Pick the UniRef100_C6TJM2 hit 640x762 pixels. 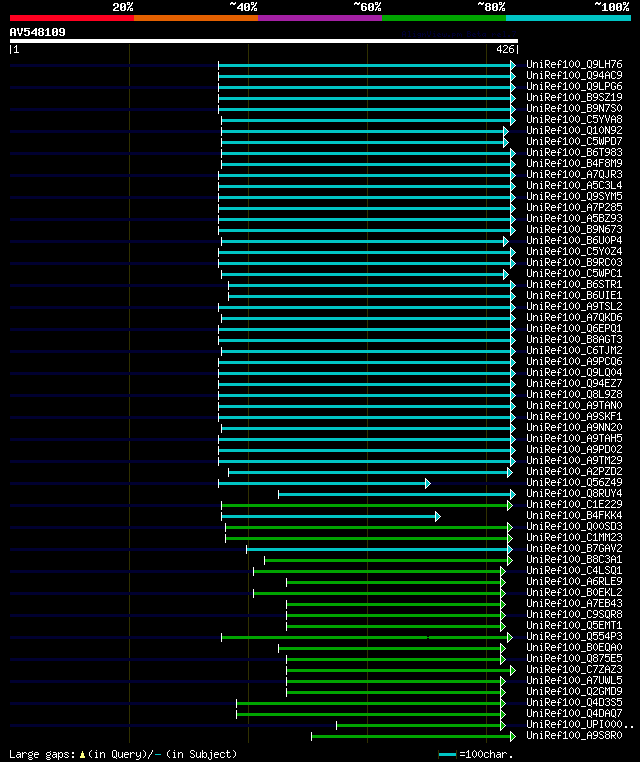574,350
